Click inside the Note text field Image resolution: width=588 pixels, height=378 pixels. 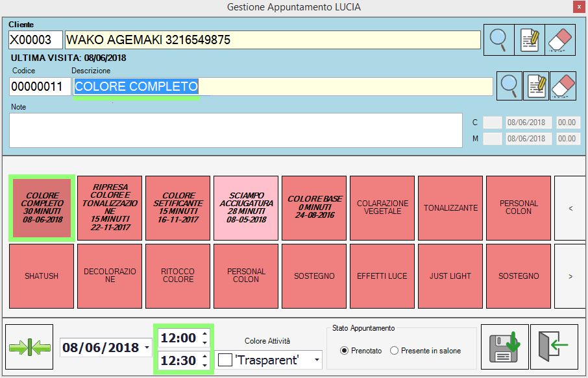click(x=235, y=130)
